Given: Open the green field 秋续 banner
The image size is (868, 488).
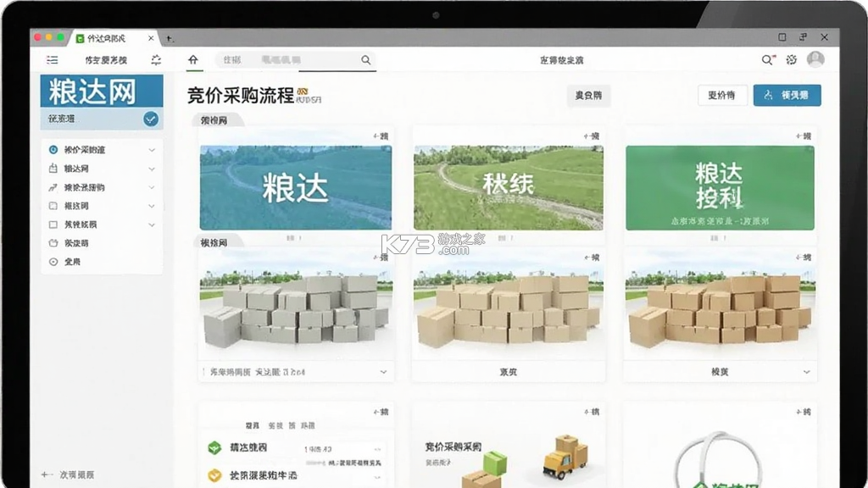Looking at the screenshot, I should coord(509,187).
